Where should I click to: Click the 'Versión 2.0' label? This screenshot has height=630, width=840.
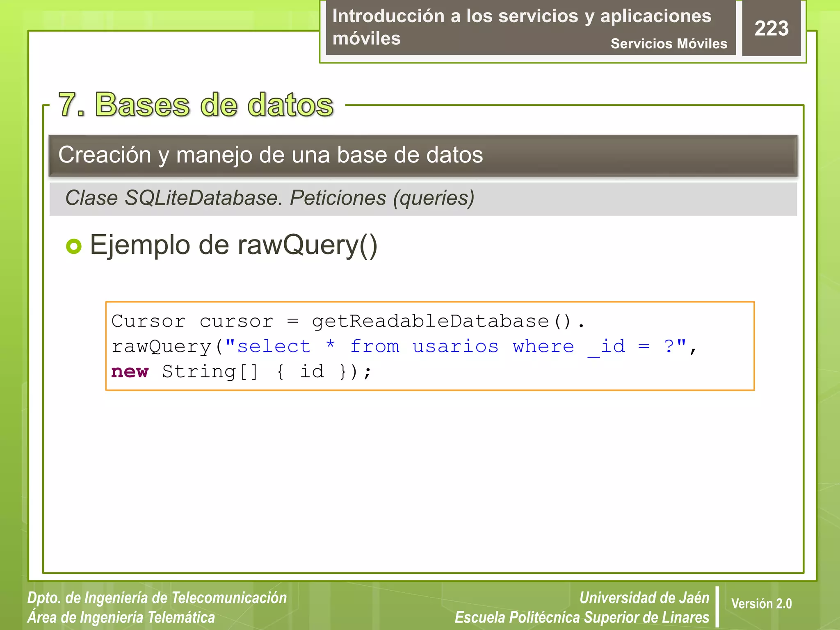(x=761, y=604)
